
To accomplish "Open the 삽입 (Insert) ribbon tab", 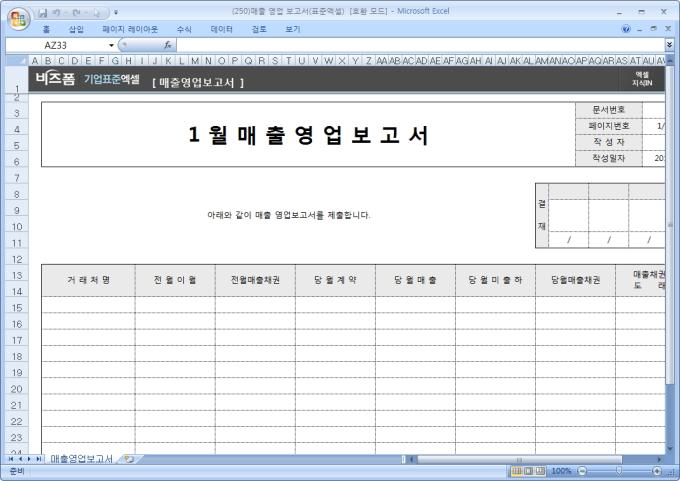I will click(76, 29).
